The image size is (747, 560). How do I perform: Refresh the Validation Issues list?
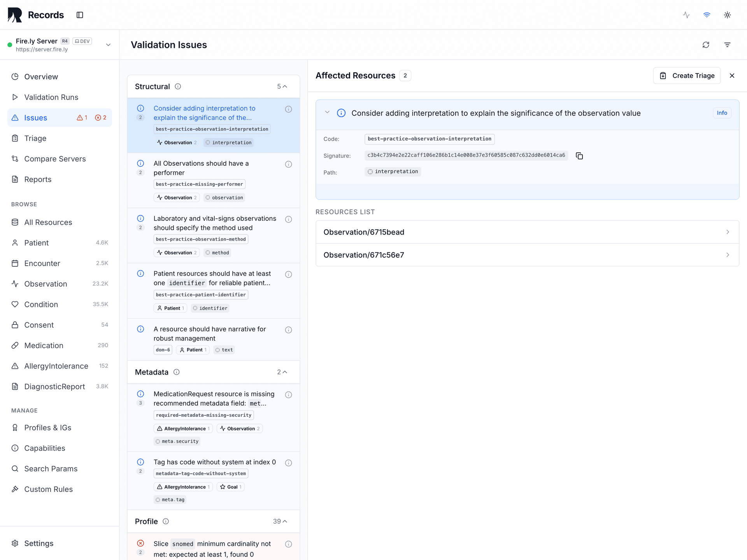[706, 45]
